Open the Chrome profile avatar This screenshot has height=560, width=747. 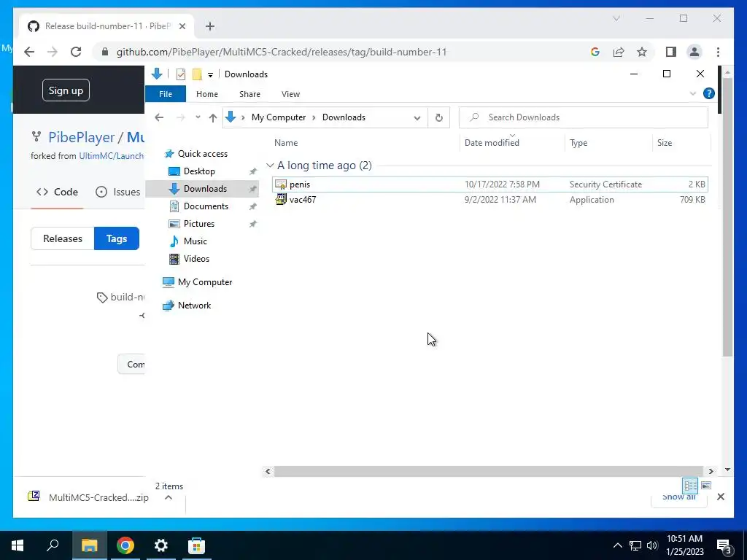tap(694, 52)
